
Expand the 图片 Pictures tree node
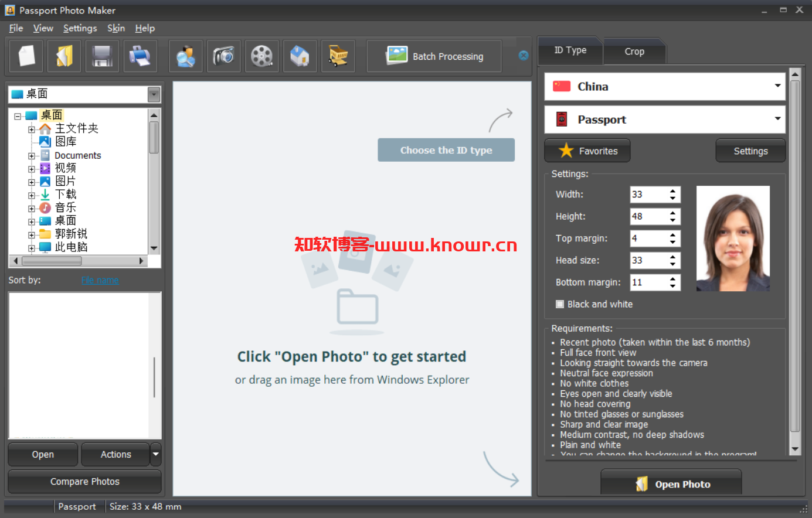click(x=32, y=182)
